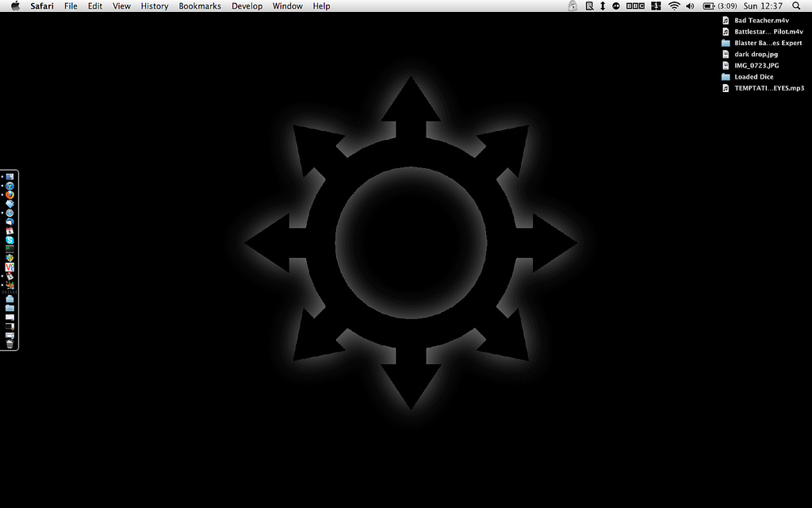Select TEMPTATI...EYES.mp3 file
The image size is (812, 508).
pyautogui.click(x=764, y=88)
